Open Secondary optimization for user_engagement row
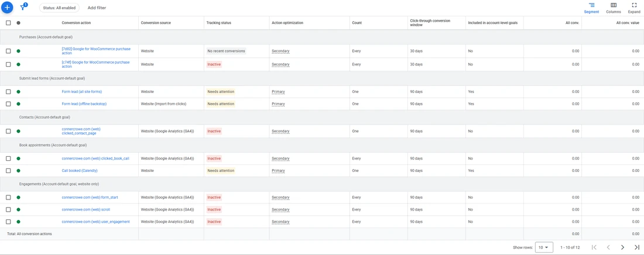Viewport: 644px width, 255px height. (x=280, y=222)
